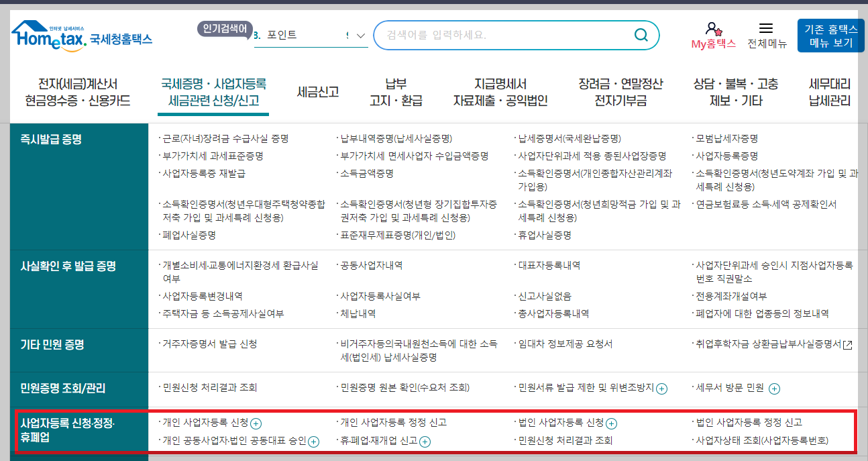
Task: Open 법인 사업자등록 정정 신고 link
Action: pos(749,423)
